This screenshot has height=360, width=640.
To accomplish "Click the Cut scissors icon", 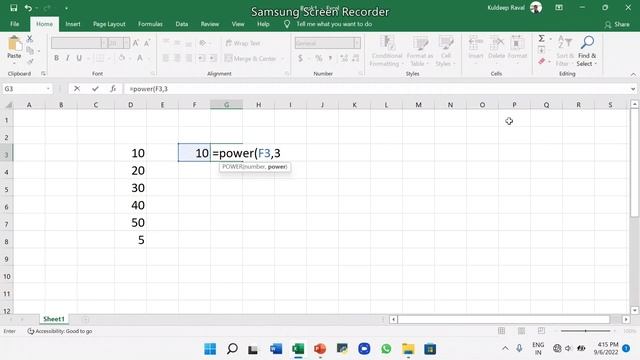I will click(x=30, y=40).
